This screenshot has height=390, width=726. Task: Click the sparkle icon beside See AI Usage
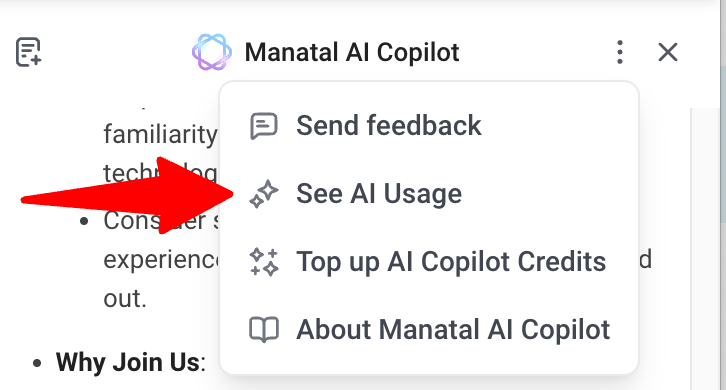point(264,194)
